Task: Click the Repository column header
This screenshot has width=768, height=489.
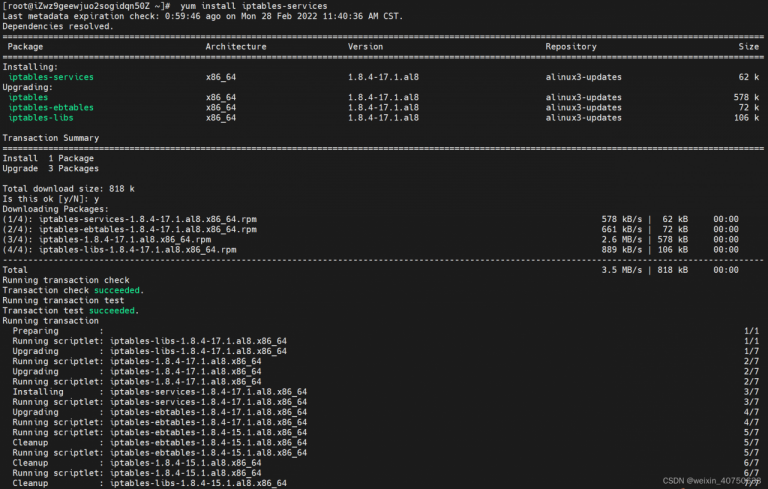Action: point(571,46)
